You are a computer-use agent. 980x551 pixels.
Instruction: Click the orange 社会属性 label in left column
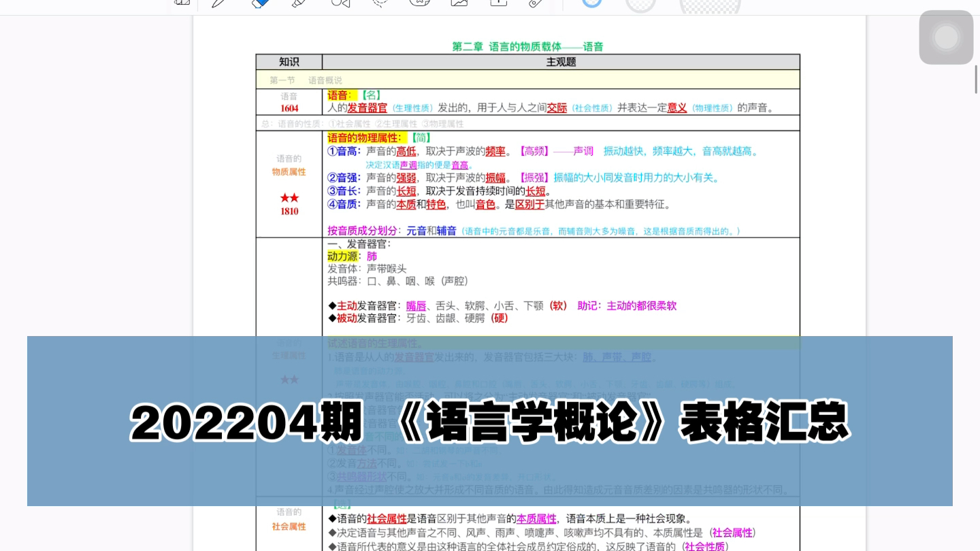[x=289, y=527]
